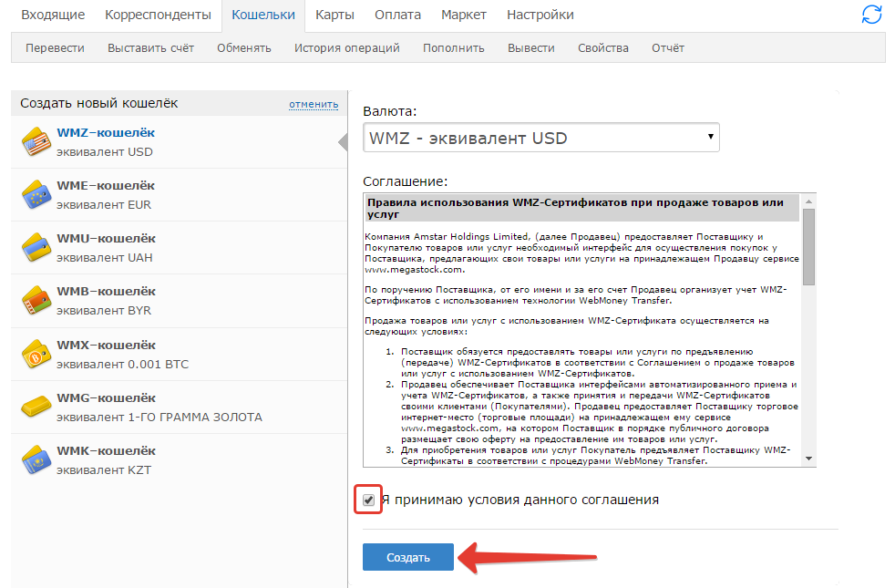Click the 'эквивалент UAH' text

(x=105, y=258)
